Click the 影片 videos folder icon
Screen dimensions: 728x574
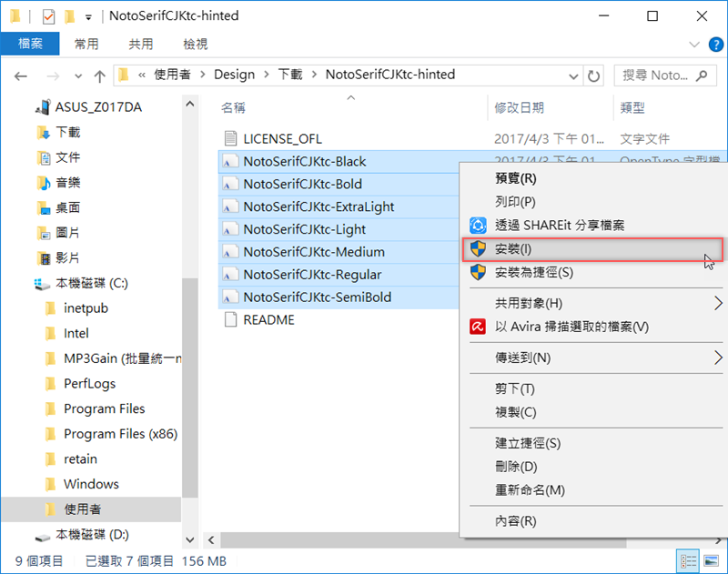pos(44,258)
